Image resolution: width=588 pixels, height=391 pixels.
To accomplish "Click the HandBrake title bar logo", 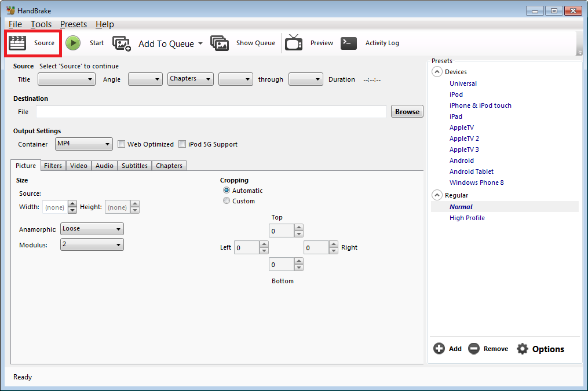I will pyautogui.click(x=10, y=10).
